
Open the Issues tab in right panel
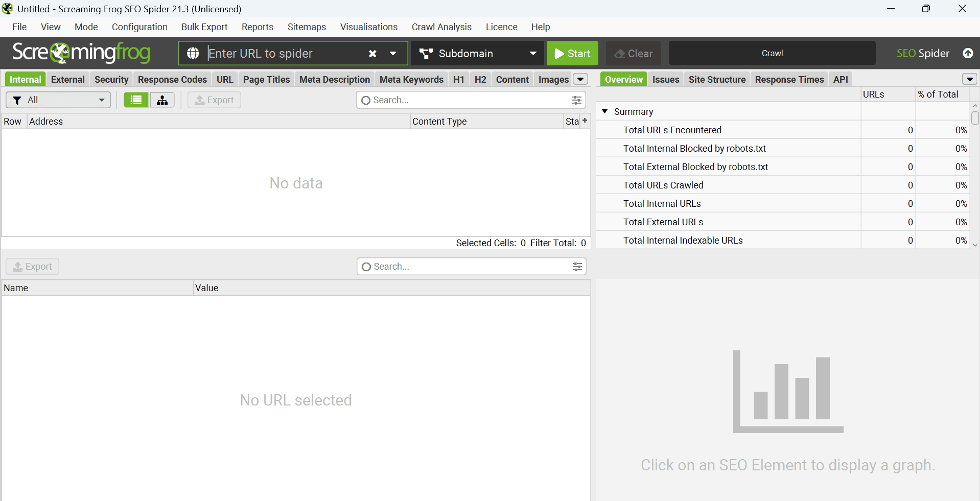coord(665,79)
